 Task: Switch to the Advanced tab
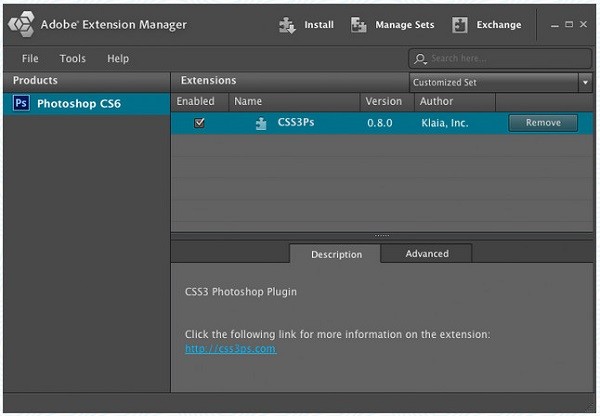[x=427, y=254]
